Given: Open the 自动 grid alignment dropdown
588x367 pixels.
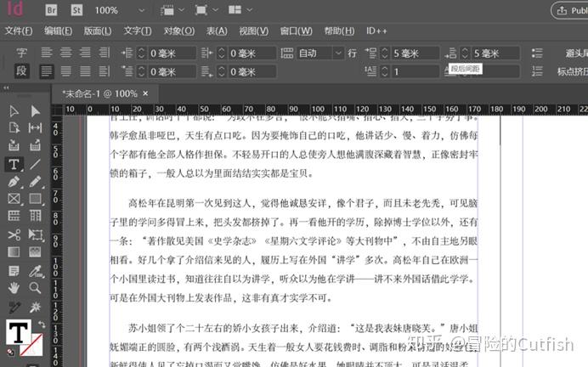Looking at the screenshot, I should (338, 53).
